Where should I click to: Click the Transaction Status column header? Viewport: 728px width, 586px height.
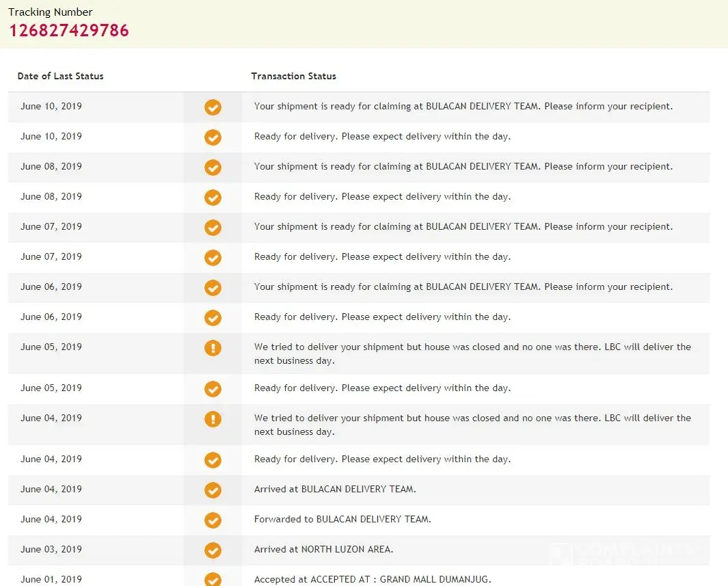[293, 76]
